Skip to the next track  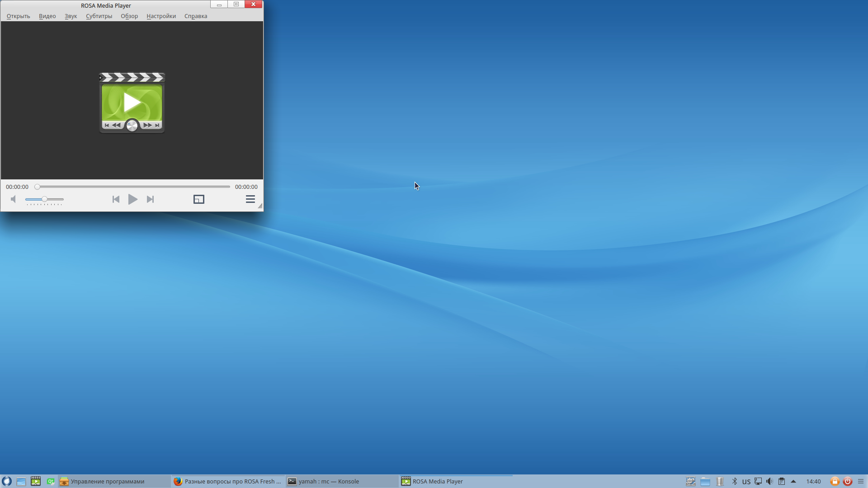click(x=150, y=199)
